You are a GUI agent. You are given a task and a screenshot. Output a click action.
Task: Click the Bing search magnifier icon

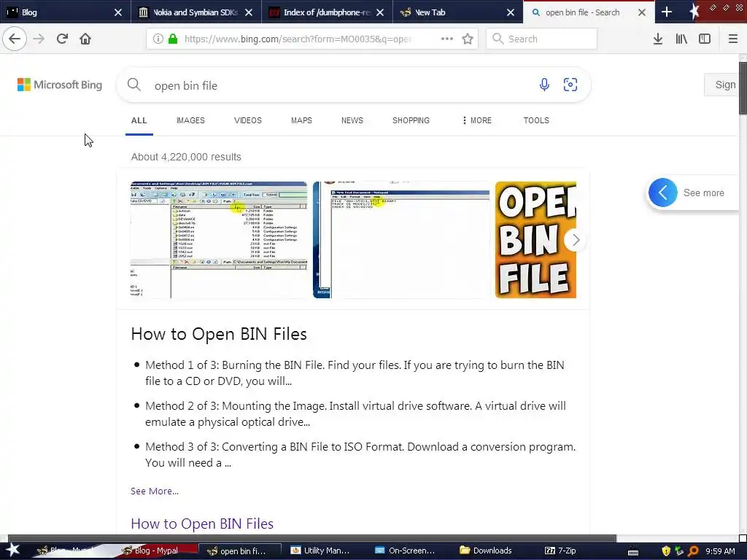[x=134, y=85]
